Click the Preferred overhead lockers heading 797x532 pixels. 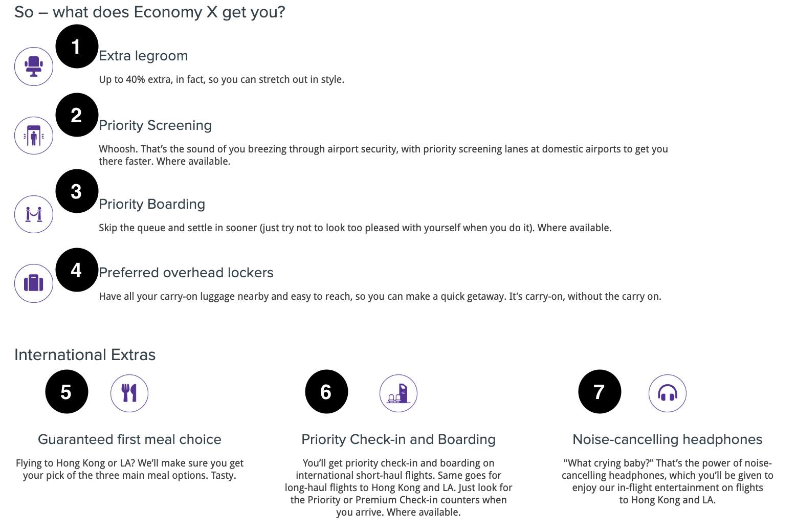[186, 273]
